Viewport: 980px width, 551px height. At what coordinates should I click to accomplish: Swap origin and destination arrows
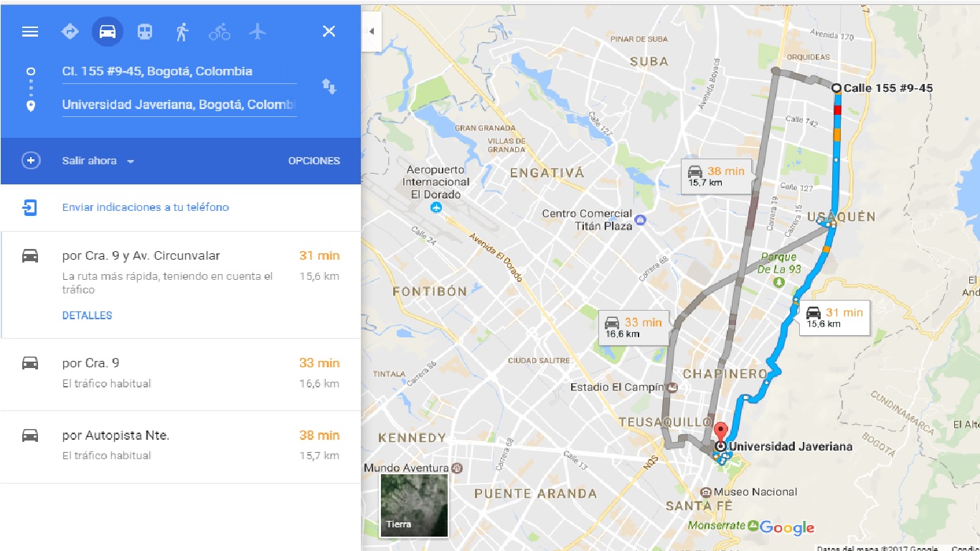click(329, 87)
